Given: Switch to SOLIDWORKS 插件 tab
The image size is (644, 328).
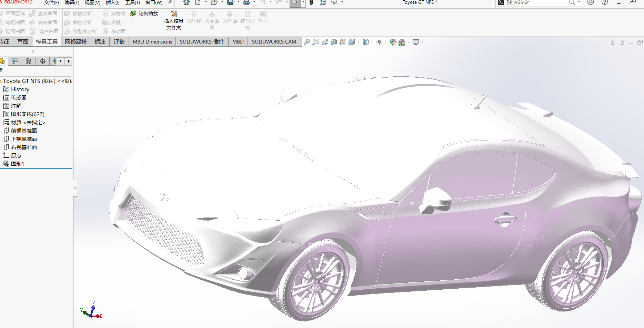Looking at the screenshot, I should pos(202,42).
